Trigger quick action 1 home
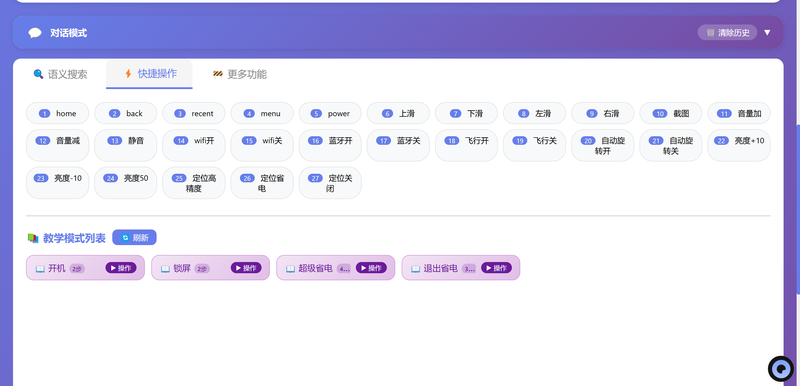The height and width of the screenshot is (386, 800). tap(58, 113)
